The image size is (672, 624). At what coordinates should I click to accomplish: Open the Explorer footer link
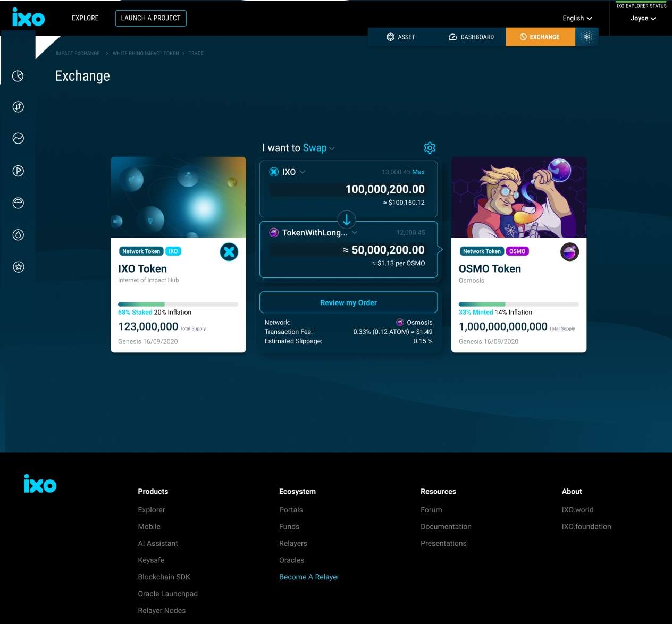[x=152, y=510]
